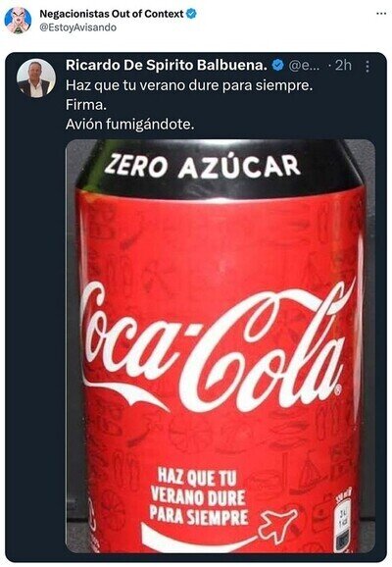The image size is (392, 567).
Task: Open the @EstoyAvisando handle
Action: (x=77, y=27)
